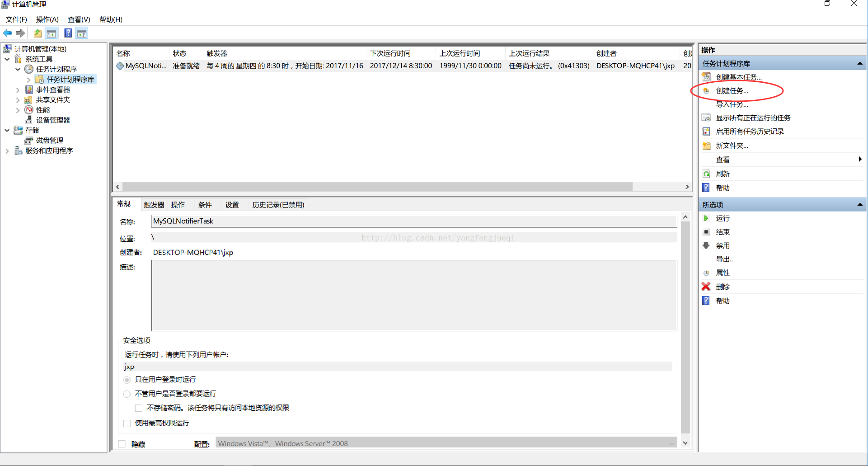868x466 pixels.
Task: Open the help toolbar icon
Action: pos(68,33)
